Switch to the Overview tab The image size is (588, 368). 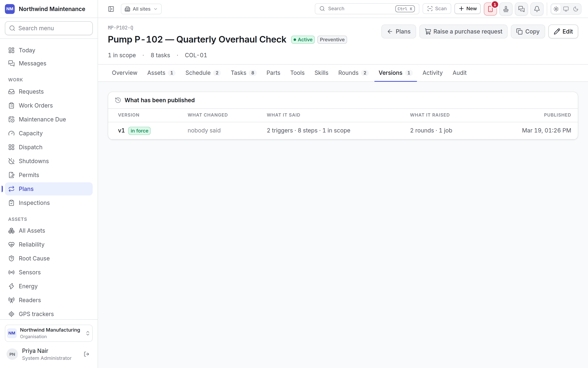click(124, 73)
